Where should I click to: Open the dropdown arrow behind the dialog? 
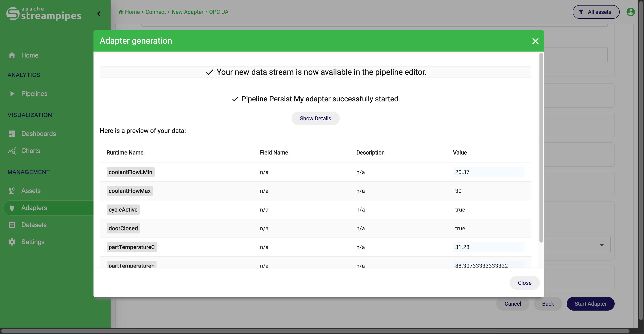point(601,245)
